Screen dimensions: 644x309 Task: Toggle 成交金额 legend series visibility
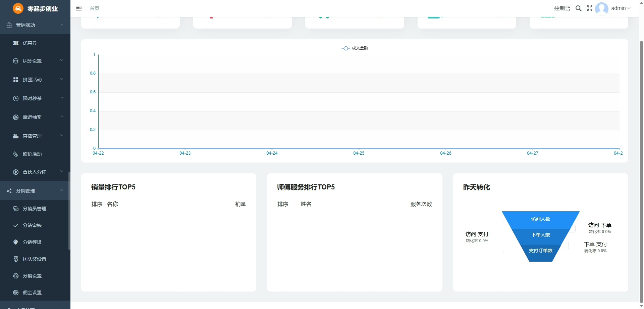(x=355, y=48)
